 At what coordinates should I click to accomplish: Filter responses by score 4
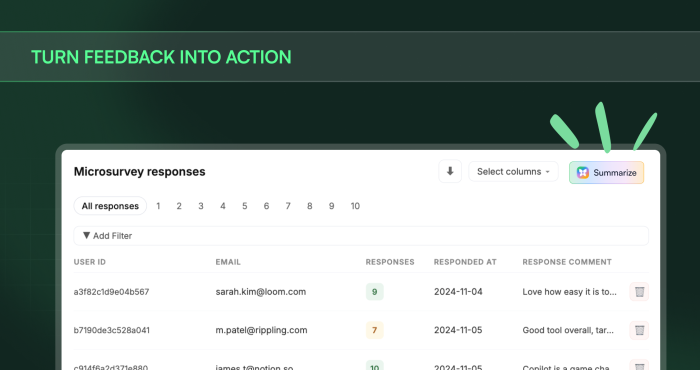[223, 206]
